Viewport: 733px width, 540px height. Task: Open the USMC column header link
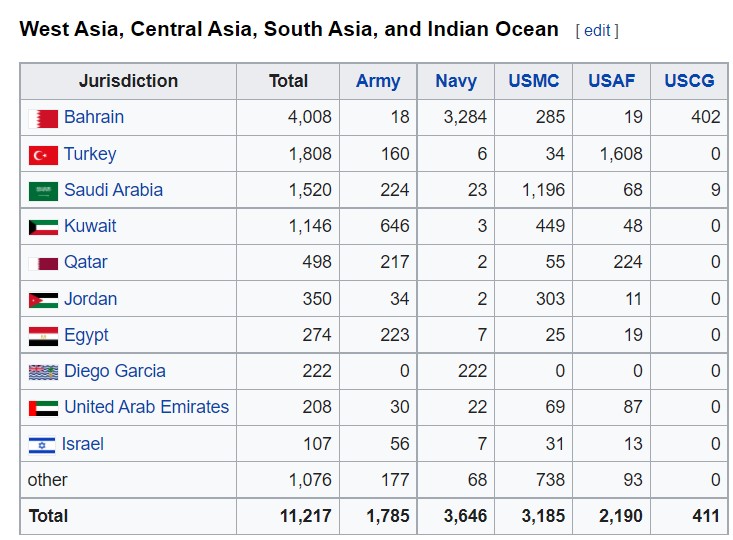533,81
